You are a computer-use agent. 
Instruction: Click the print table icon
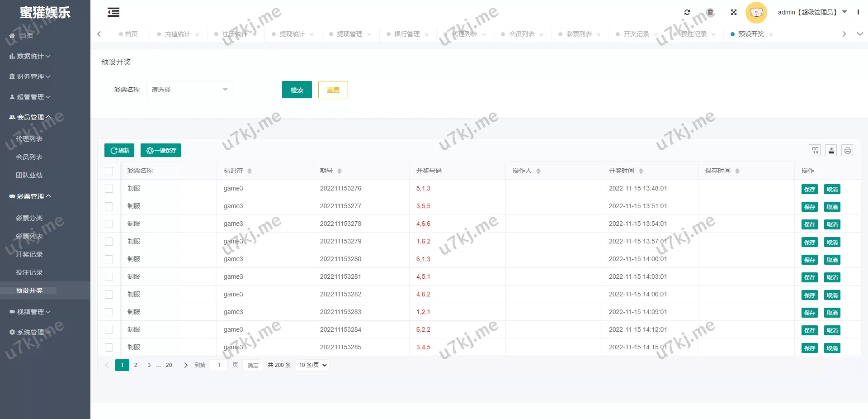coord(847,150)
